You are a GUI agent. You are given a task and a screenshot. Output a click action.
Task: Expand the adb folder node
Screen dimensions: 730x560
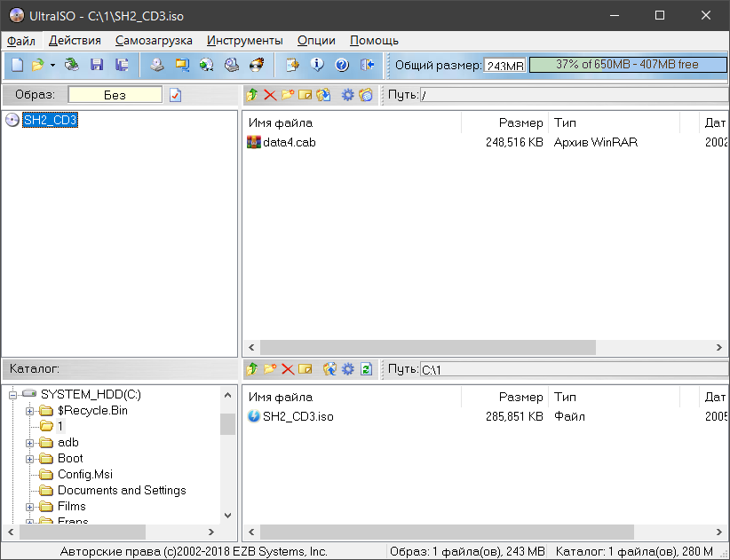(x=29, y=443)
